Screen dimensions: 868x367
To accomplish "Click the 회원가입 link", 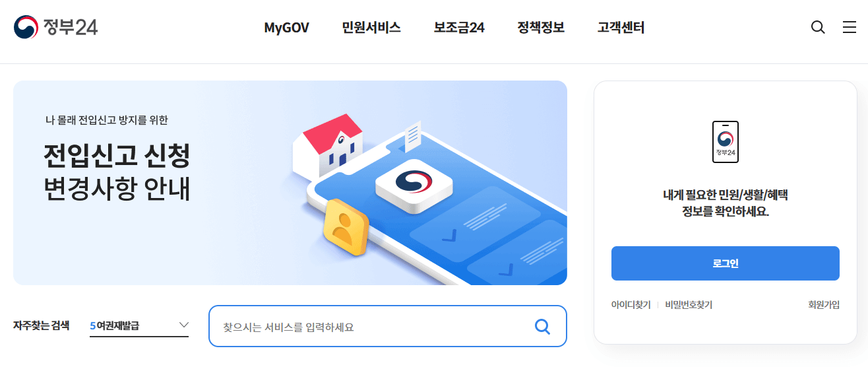I will click(824, 305).
